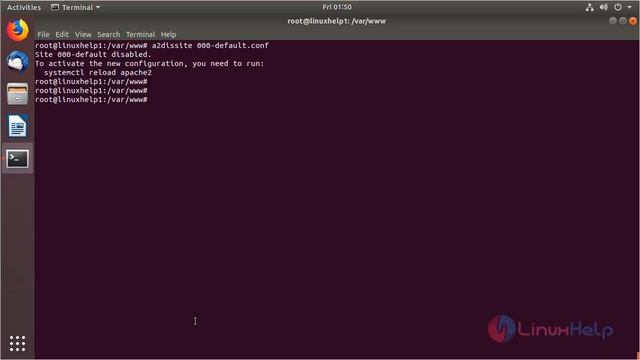
Task: Open the Search menu
Action: click(109, 34)
